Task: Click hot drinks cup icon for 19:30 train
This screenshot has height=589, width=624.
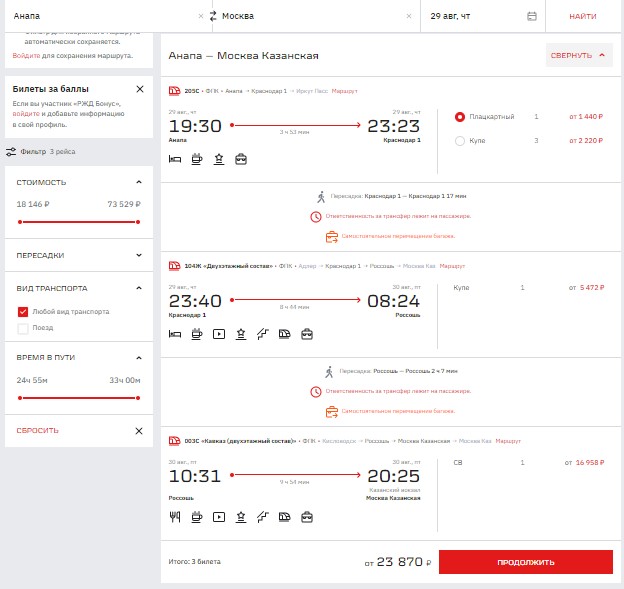Action: (x=197, y=159)
